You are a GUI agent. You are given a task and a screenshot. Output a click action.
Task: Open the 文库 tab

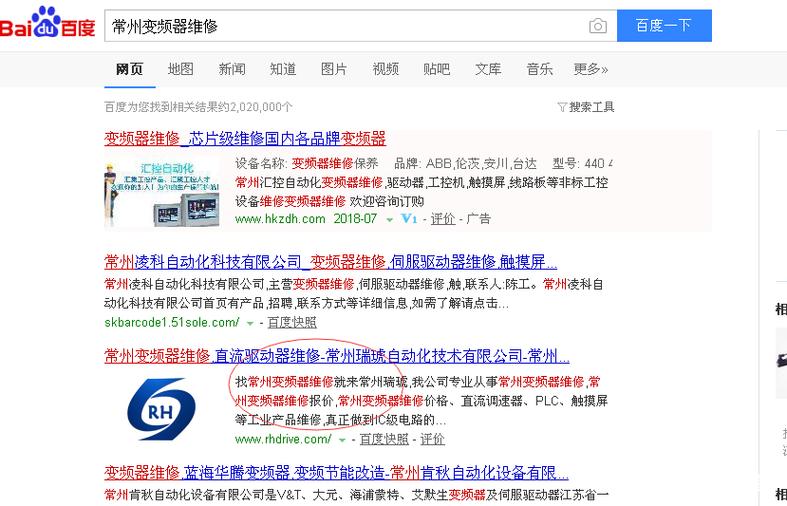click(x=488, y=69)
